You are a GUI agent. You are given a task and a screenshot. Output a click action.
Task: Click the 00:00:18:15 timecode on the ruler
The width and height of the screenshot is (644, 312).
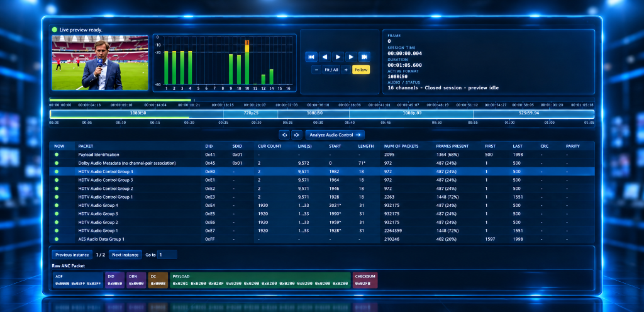click(x=222, y=105)
